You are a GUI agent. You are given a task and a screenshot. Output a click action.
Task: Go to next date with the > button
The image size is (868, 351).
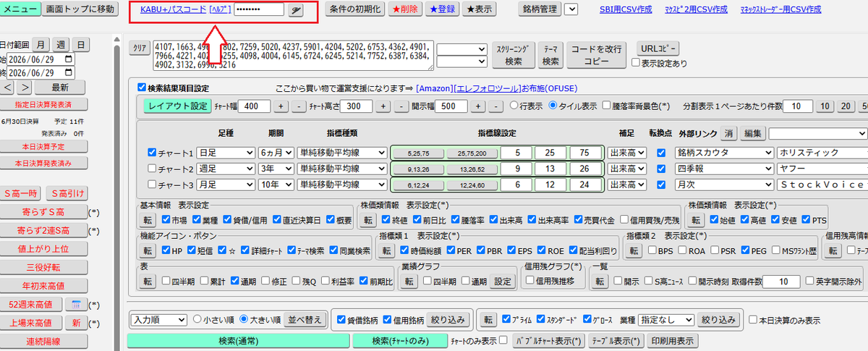pos(25,88)
